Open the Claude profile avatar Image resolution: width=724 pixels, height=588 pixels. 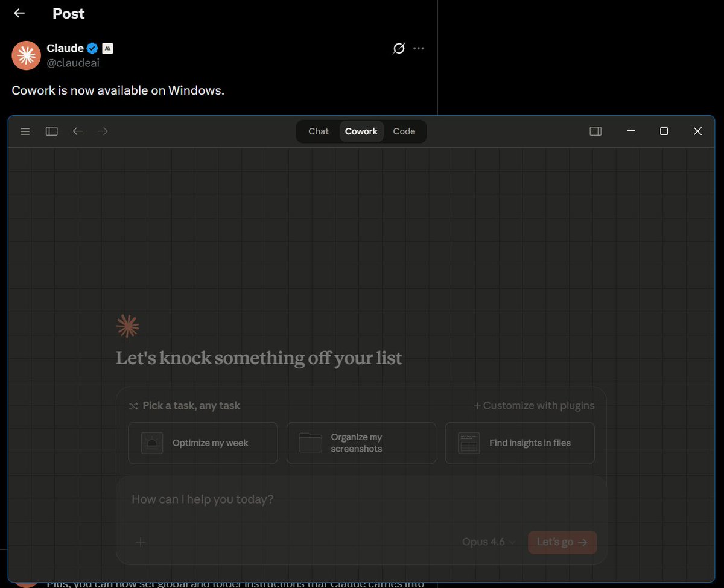[x=26, y=55]
